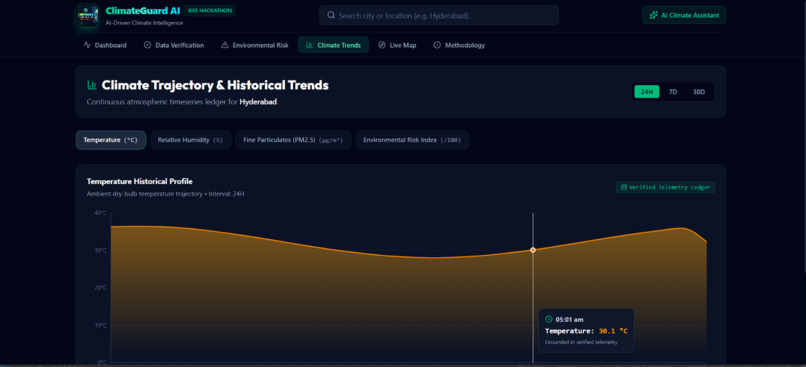Switch to the 30D time range

(699, 92)
